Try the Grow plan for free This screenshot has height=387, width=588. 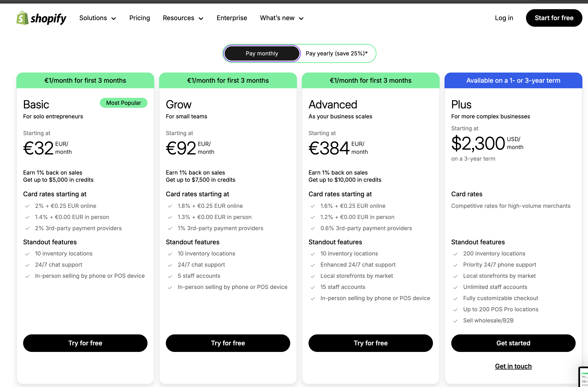point(228,343)
